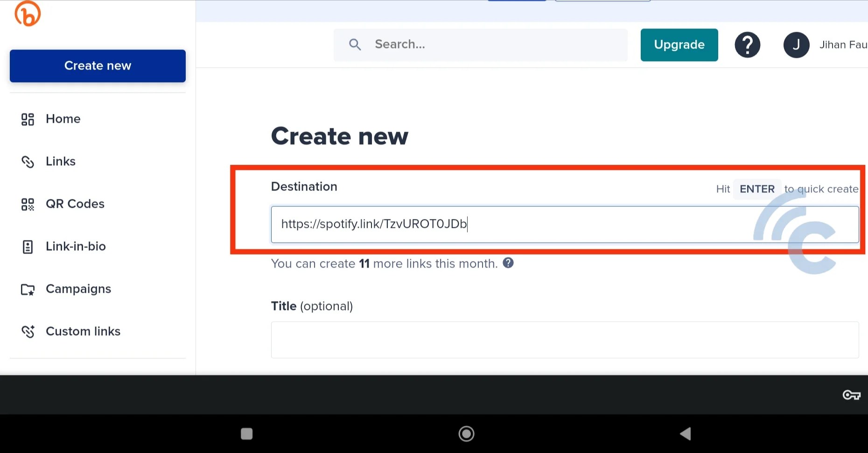Select the Home dashboard icon
Image resolution: width=868 pixels, height=453 pixels.
(28, 119)
